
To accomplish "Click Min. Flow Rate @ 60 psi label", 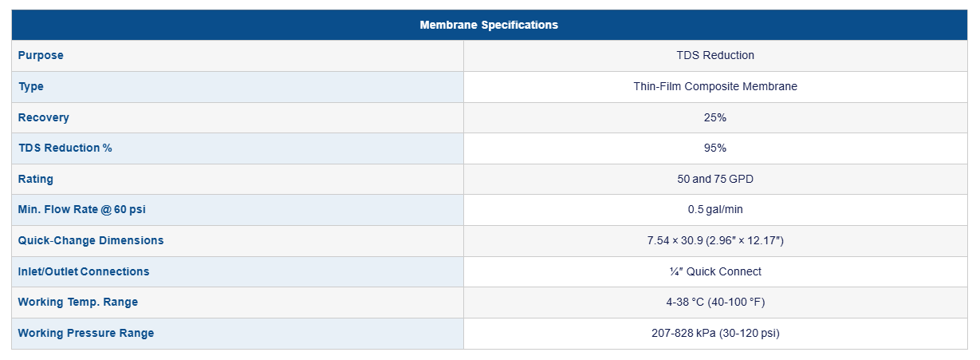I will click(81, 210).
